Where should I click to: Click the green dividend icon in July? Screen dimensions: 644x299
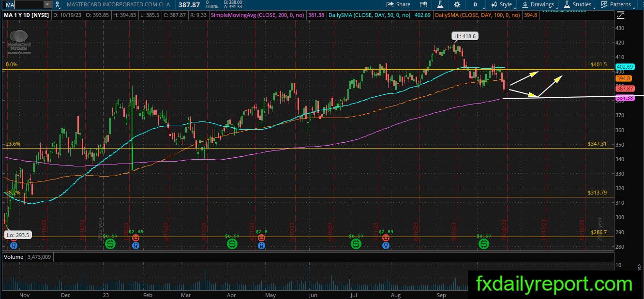pyautogui.click(x=356, y=244)
